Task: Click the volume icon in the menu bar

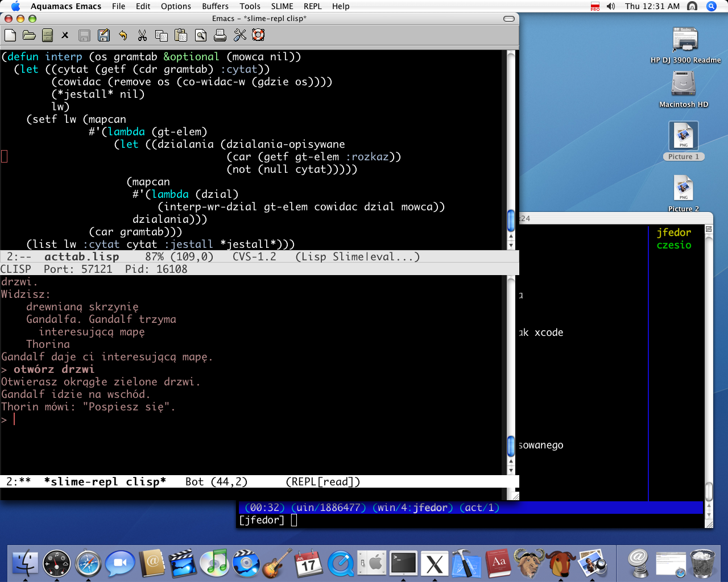Action: click(x=611, y=6)
